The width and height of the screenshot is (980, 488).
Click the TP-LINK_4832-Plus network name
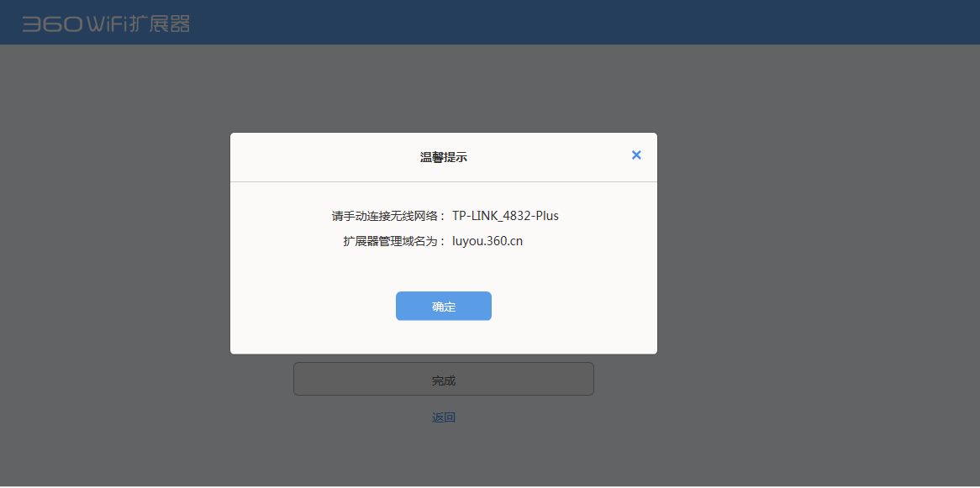pos(505,216)
